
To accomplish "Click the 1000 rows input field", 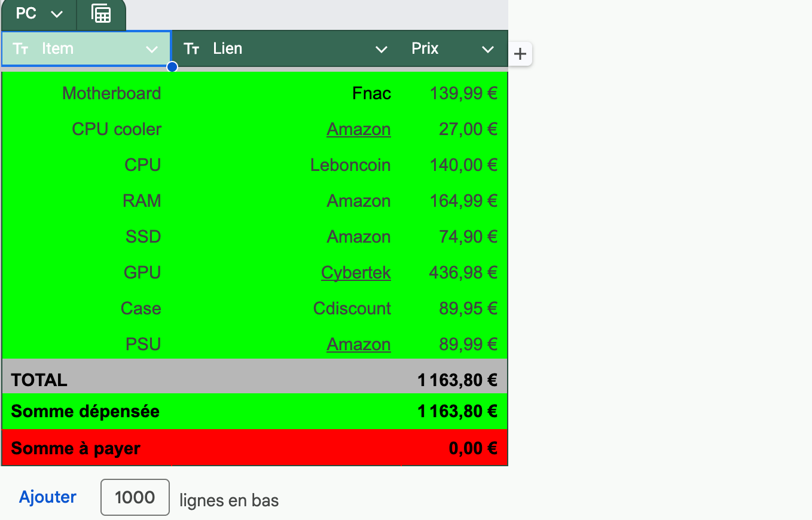I will coord(135,497).
